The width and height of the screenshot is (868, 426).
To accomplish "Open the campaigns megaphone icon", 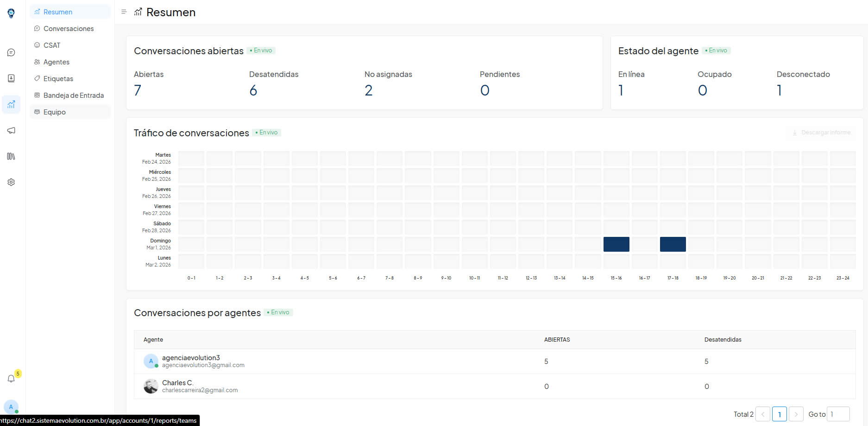I will 11,131.
